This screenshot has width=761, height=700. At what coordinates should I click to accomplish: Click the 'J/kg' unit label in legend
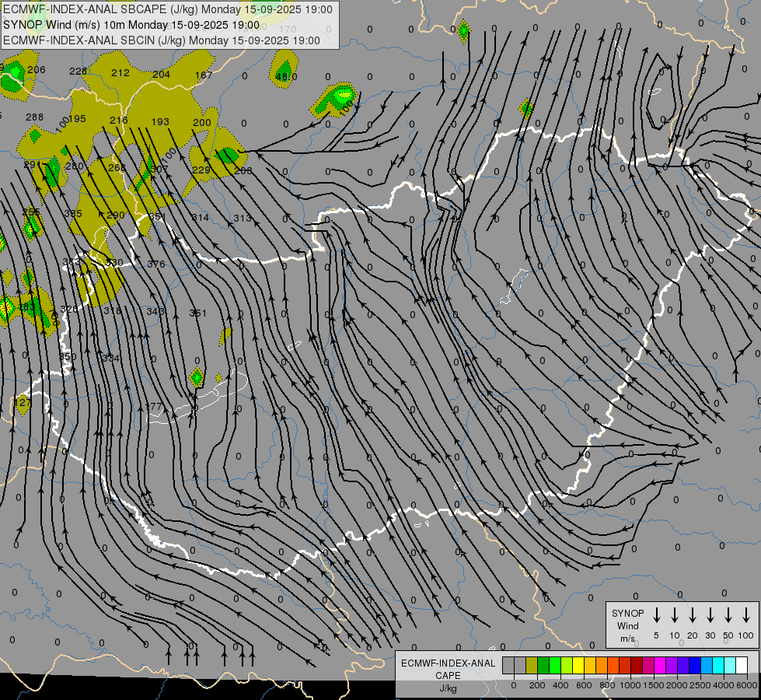[448, 688]
